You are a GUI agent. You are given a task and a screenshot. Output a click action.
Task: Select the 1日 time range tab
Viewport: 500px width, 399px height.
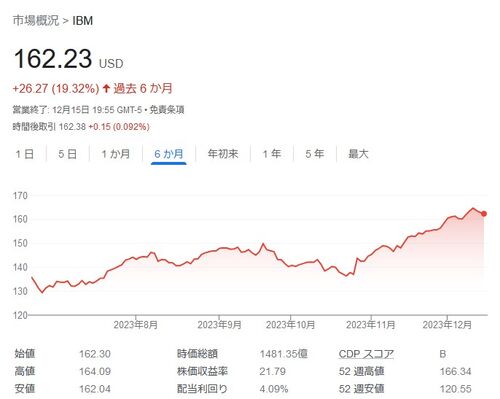coord(25,154)
